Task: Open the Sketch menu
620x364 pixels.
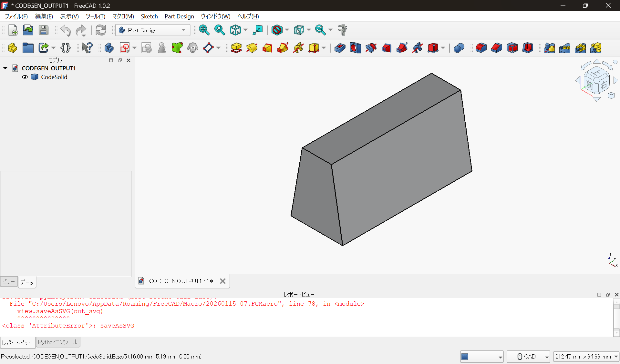Action: click(149, 16)
